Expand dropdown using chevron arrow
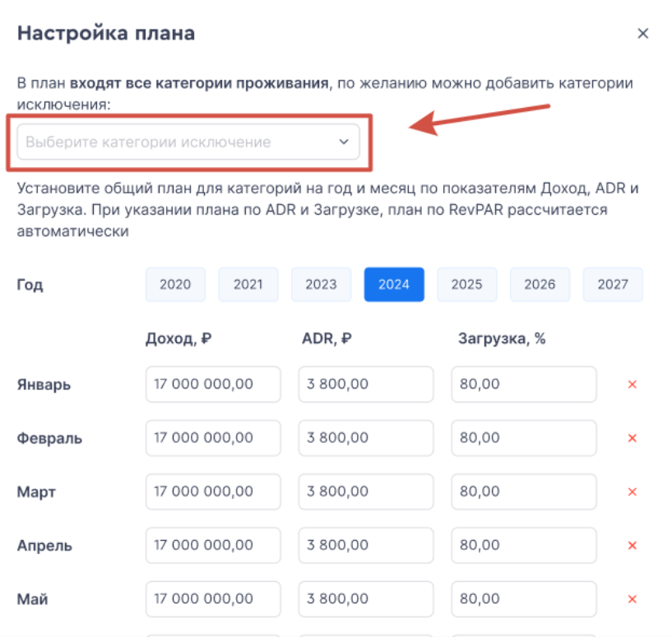The width and height of the screenshot is (672, 637). tap(344, 142)
